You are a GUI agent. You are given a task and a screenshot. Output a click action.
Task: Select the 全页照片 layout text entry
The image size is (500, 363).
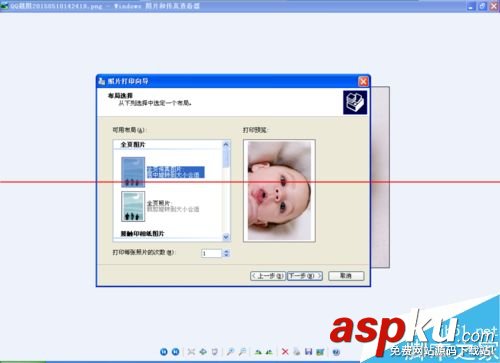[173, 206]
